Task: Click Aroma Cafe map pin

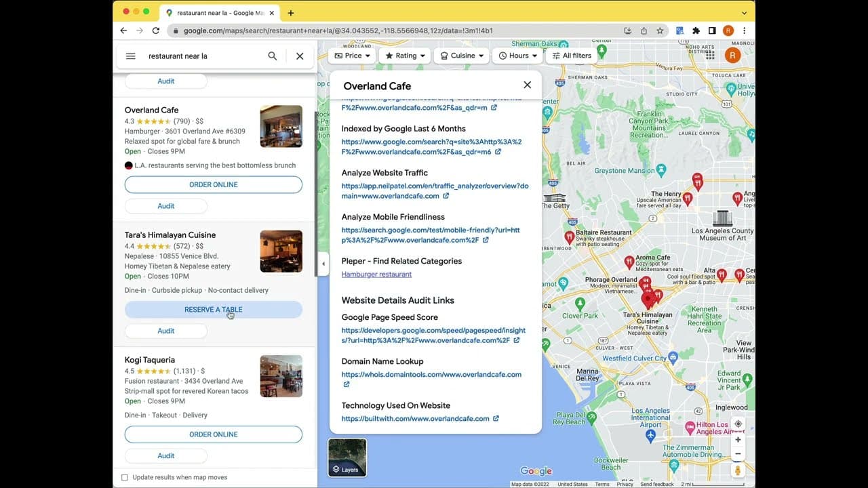Action: (629, 262)
